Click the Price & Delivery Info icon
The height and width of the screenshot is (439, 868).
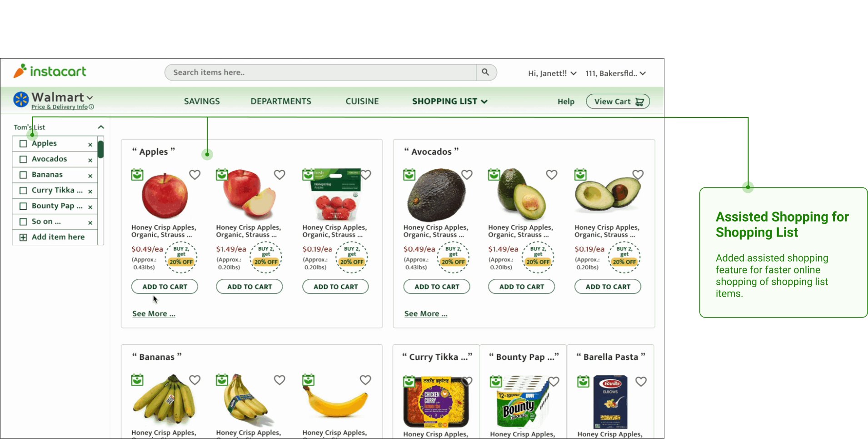91,107
